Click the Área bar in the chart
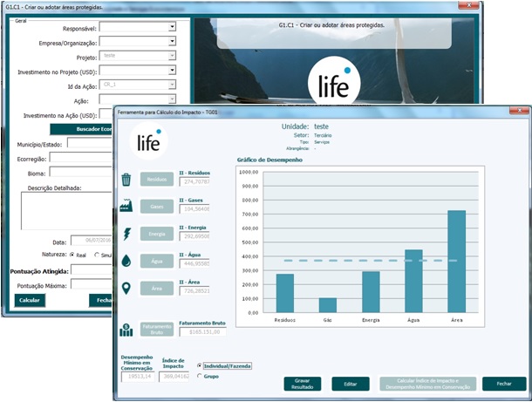The width and height of the screenshot is (532, 402). pos(457,262)
